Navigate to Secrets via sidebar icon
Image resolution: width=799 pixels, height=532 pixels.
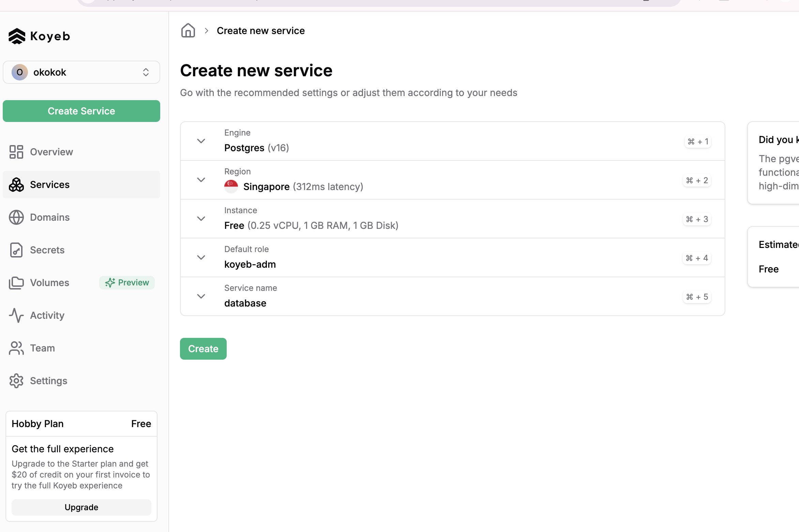[47, 250]
